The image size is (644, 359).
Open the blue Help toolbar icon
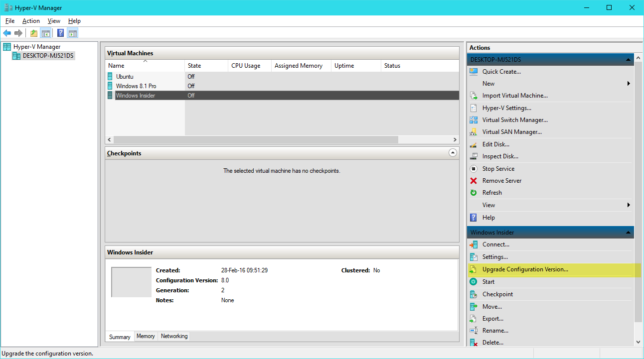60,33
